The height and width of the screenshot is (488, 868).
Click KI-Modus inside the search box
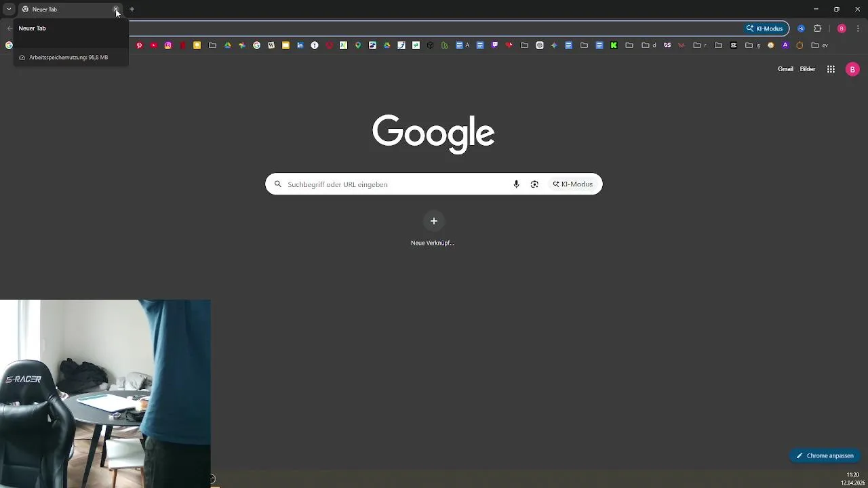tap(573, 184)
